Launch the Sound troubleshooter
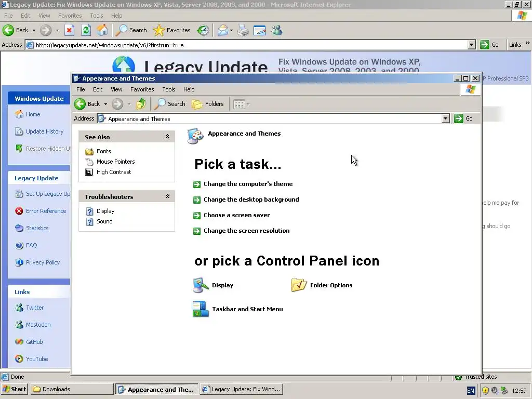Image resolution: width=532 pixels, height=399 pixels. [99, 221]
